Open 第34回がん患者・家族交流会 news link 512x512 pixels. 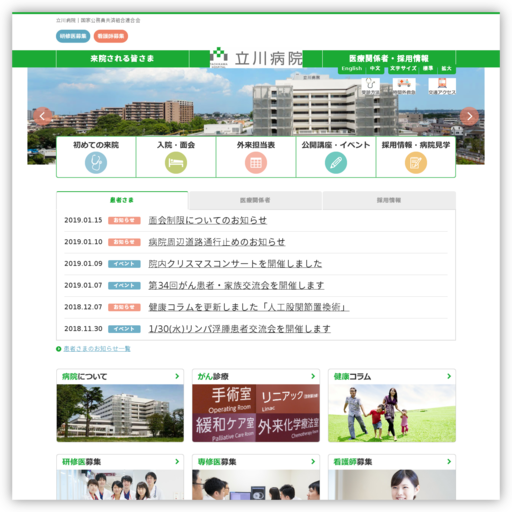236,285
